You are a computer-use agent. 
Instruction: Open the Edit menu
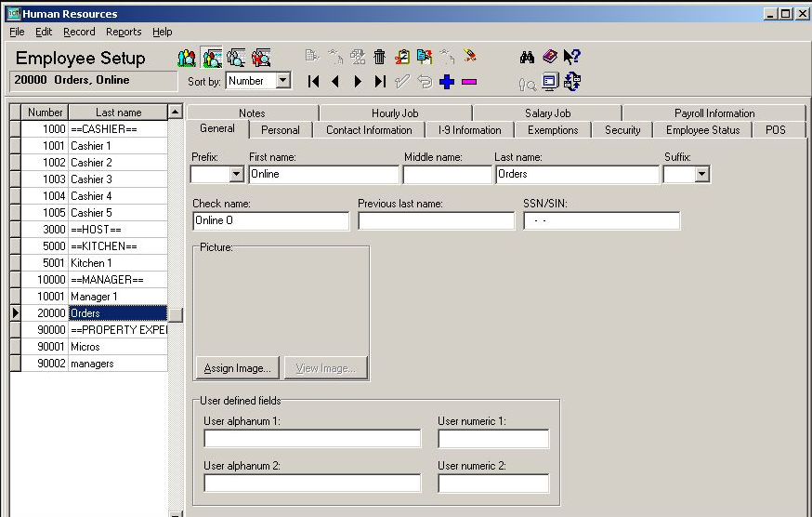(x=44, y=33)
